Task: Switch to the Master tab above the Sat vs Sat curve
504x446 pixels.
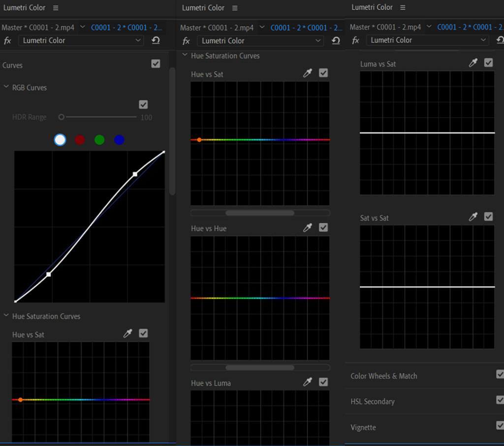Action: click(385, 27)
